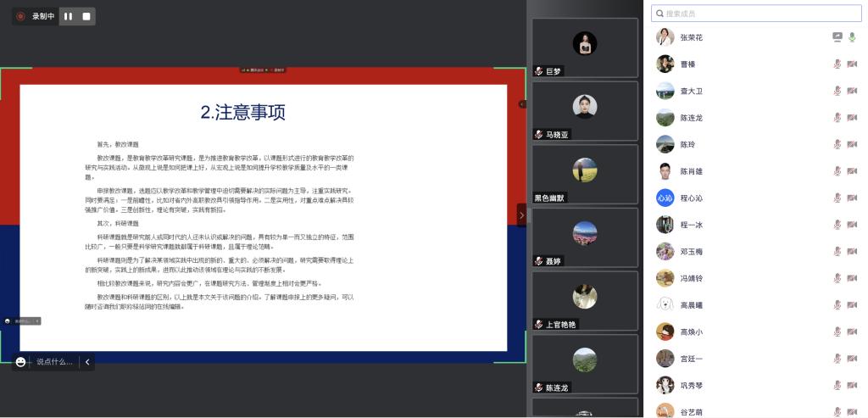
Task: Open the emoji reaction picker
Action: [x=21, y=362]
